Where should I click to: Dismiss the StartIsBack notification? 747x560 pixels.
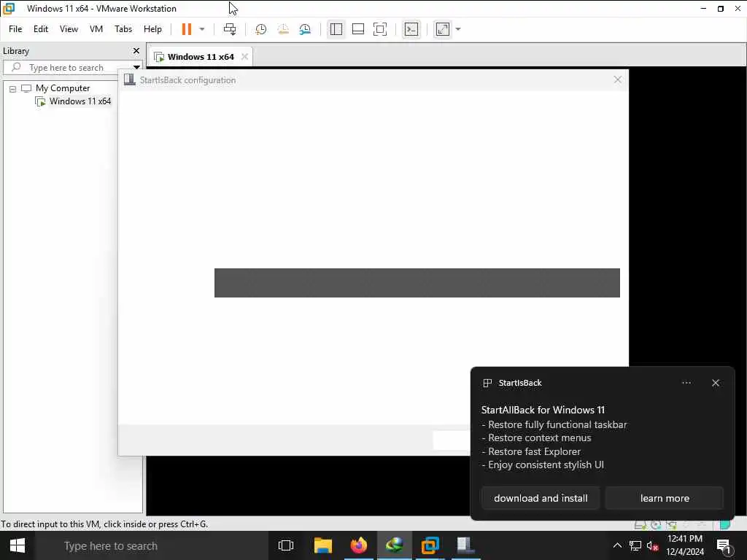pyautogui.click(x=715, y=383)
